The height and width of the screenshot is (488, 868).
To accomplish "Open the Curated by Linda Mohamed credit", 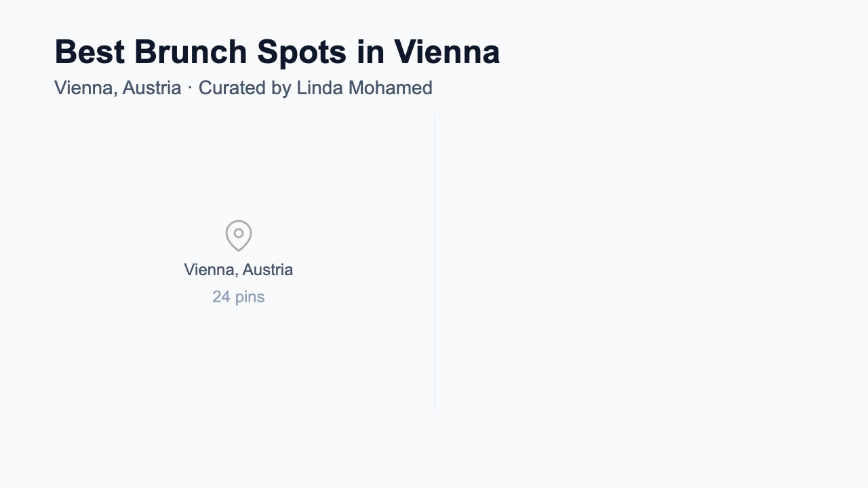I will click(315, 88).
